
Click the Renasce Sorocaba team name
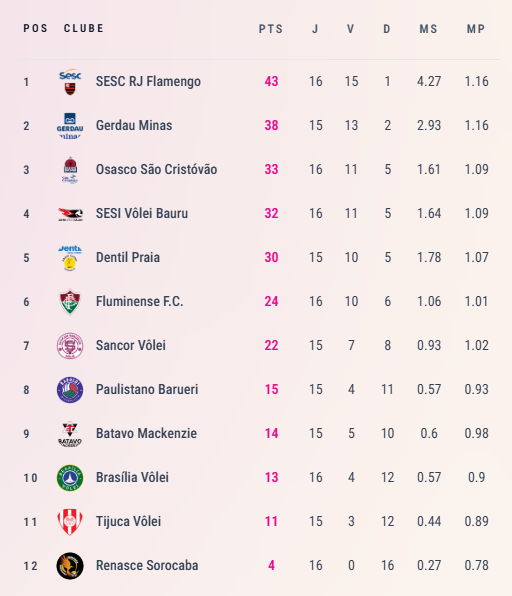pyautogui.click(x=147, y=565)
